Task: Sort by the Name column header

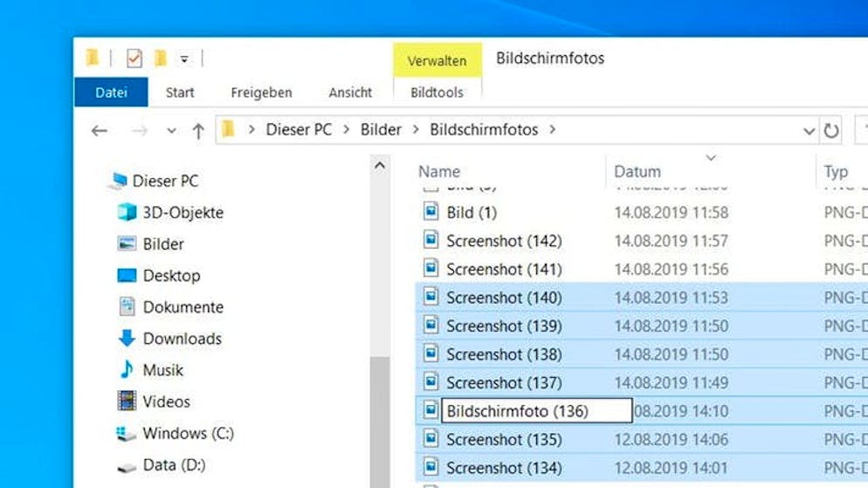Action: (x=439, y=171)
